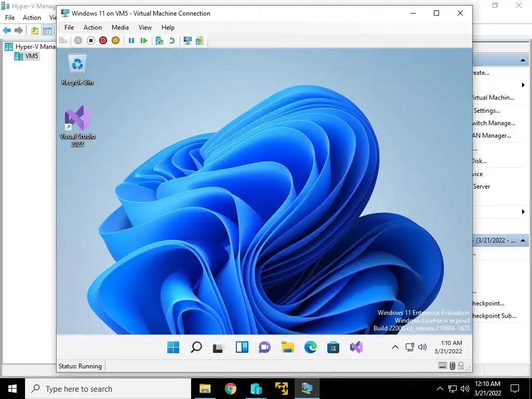Turn off the VM with the stop icon
Screen dimensions: 532x399
coord(90,41)
